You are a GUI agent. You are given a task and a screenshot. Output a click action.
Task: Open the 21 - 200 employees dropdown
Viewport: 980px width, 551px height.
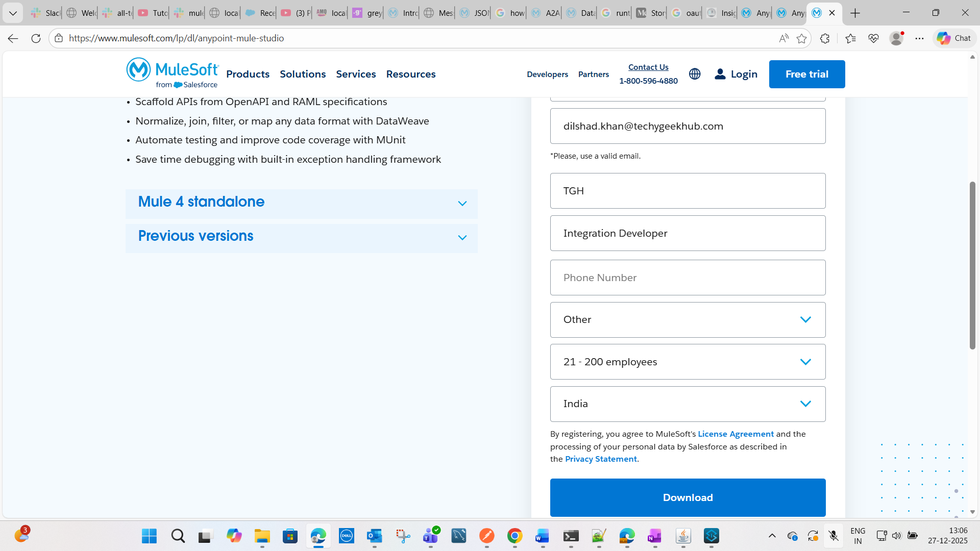pos(688,362)
